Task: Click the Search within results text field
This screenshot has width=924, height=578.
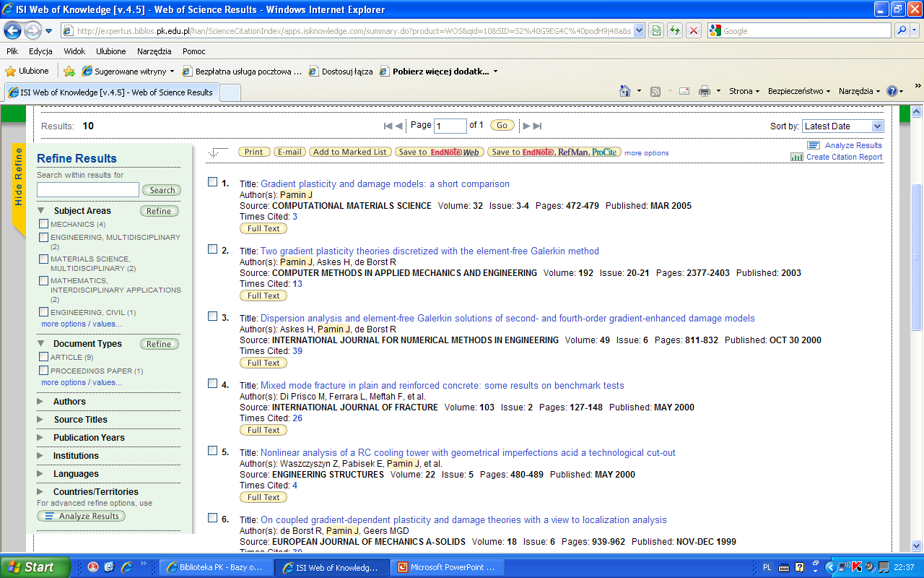Action: [88, 189]
